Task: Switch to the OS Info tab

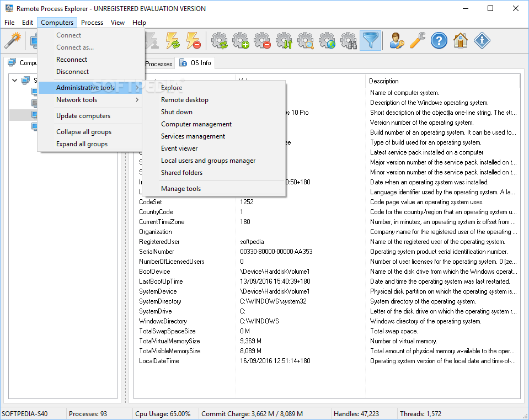Action: [195, 63]
